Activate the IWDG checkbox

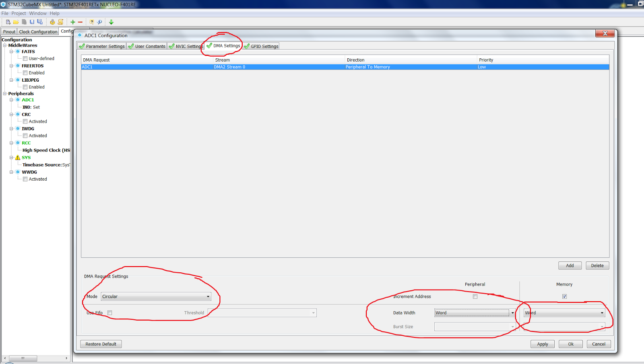coord(25,136)
